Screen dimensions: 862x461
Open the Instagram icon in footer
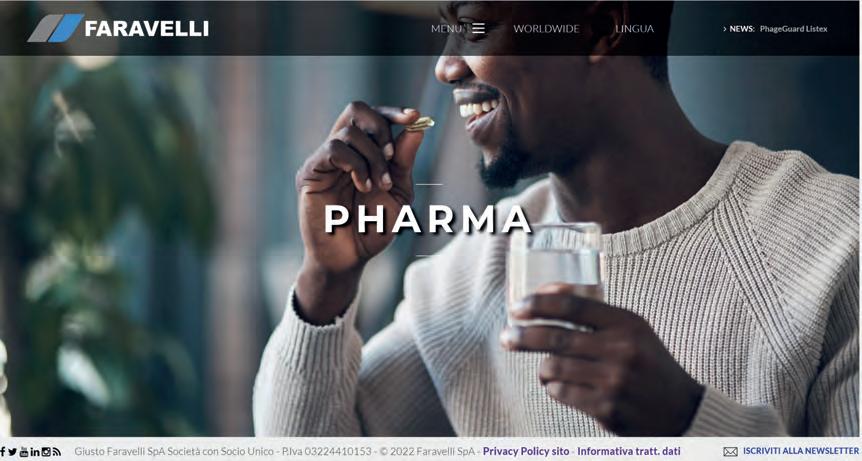click(x=46, y=452)
